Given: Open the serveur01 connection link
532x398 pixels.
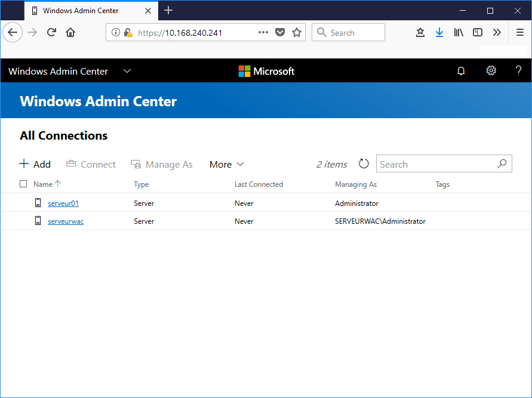Looking at the screenshot, I should [x=63, y=203].
